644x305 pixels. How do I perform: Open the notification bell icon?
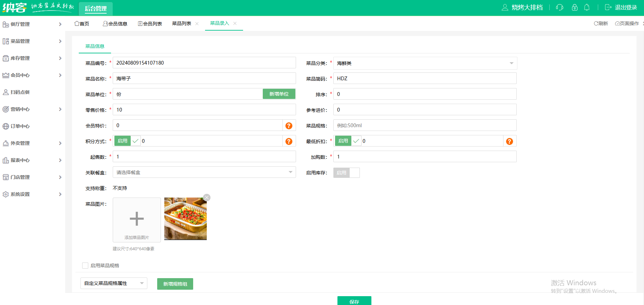point(587,7)
